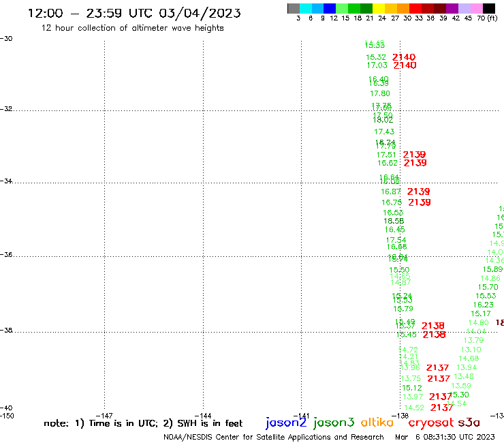The image size is (504, 443).
Task: Click the right-track value 15.89
Action: click(492, 269)
